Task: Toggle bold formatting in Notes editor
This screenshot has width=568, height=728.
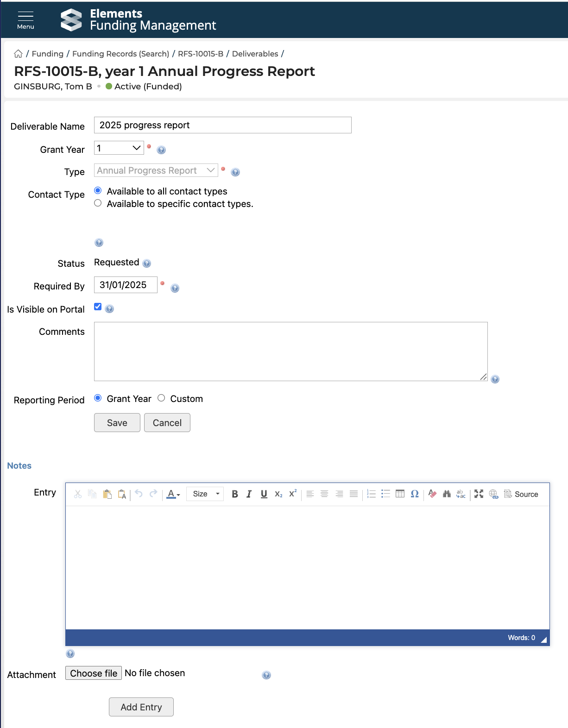Action: click(235, 494)
